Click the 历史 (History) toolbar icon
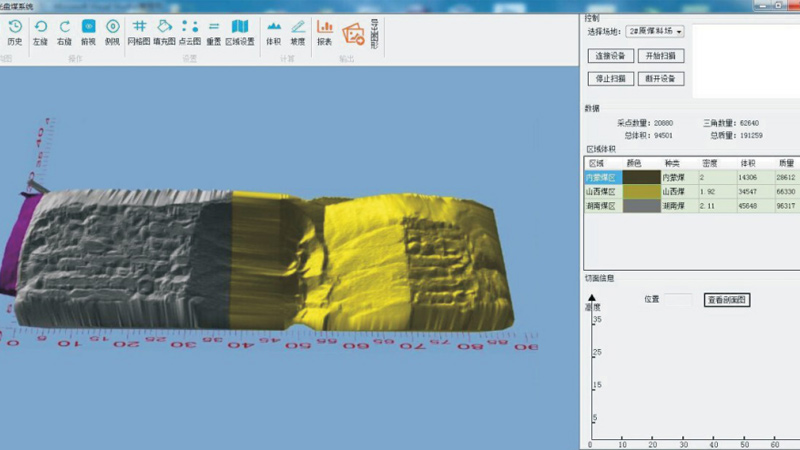Image resolution: width=800 pixels, height=450 pixels. coord(14,32)
